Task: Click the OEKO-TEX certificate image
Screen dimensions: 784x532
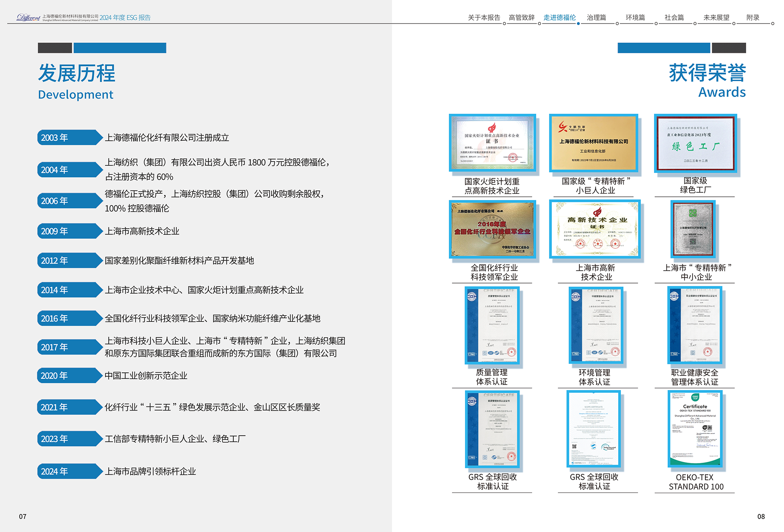Action: (695, 429)
